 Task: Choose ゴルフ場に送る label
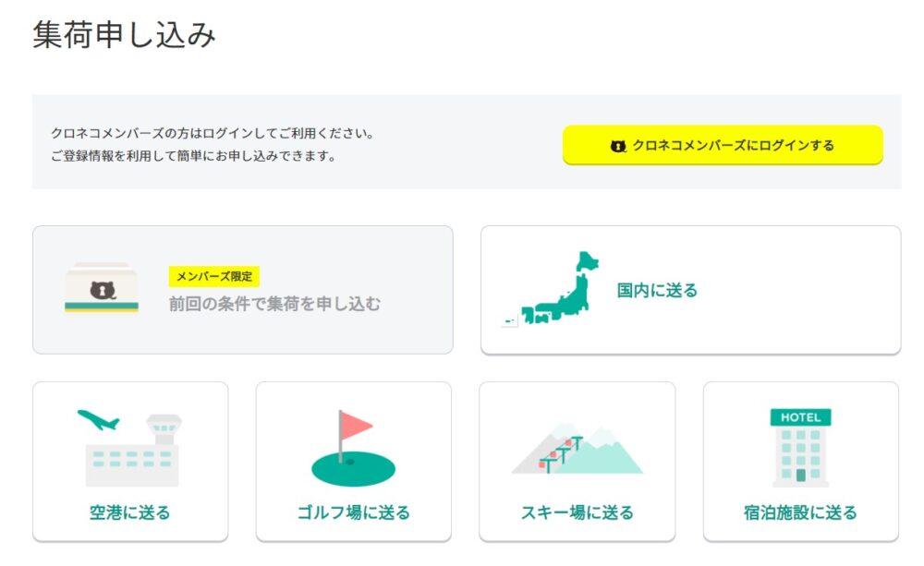354,512
